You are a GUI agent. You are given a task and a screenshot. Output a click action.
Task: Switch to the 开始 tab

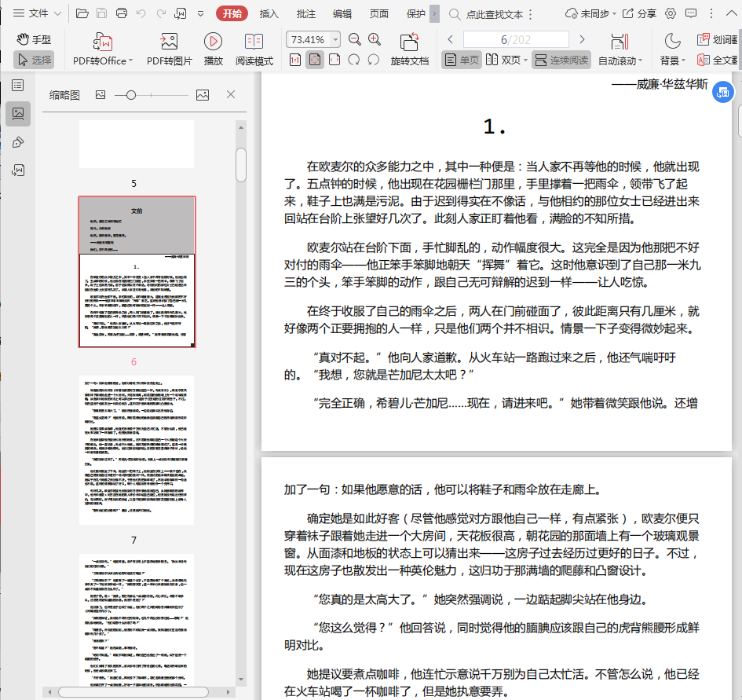[232, 13]
